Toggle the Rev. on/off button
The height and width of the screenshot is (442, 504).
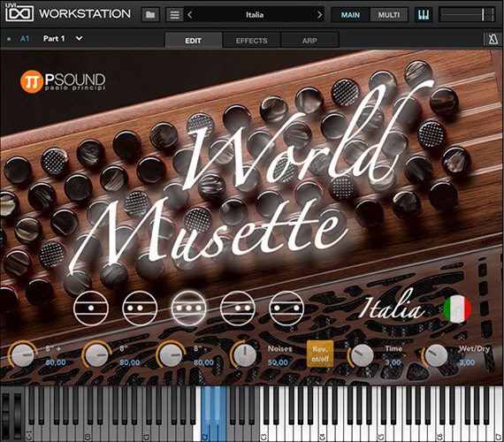(x=320, y=354)
